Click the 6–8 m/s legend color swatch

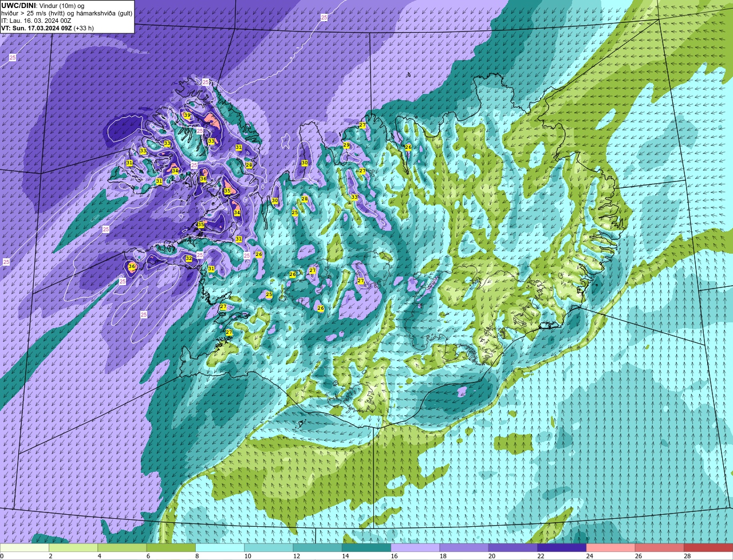171,548
